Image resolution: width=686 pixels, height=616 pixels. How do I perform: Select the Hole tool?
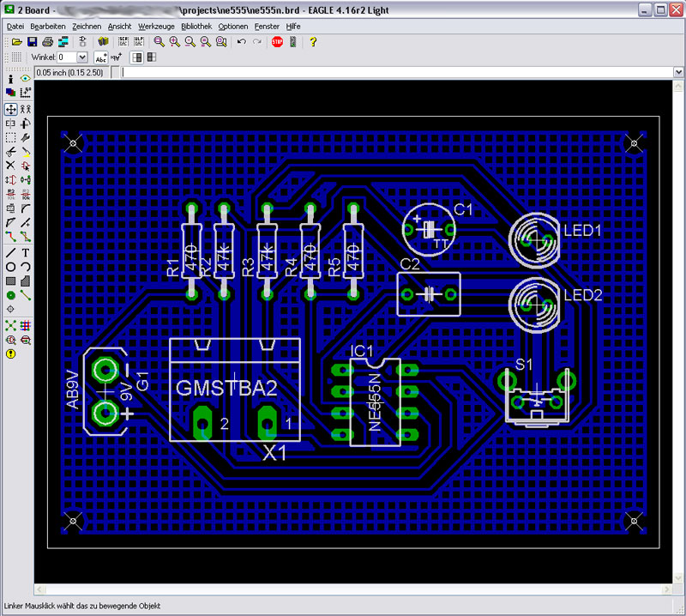coord(10,310)
